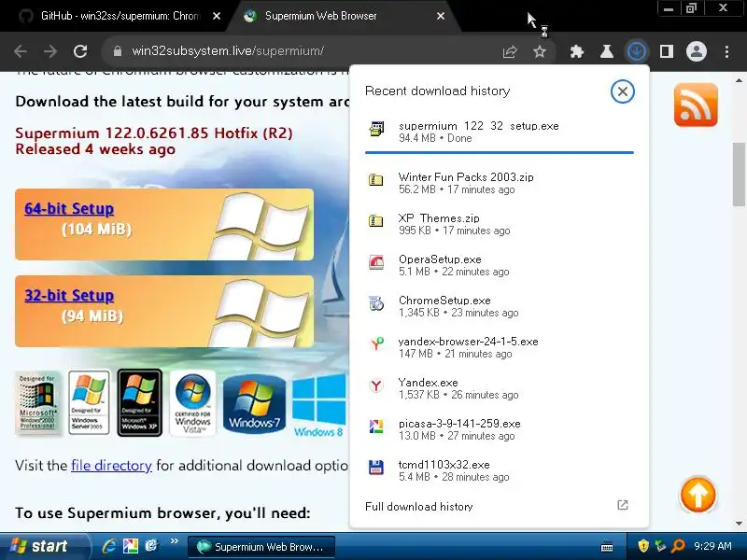Image resolution: width=747 pixels, height=560 pixels.
Task: Click the supermium setup file icon
Action: click(376, 129)
